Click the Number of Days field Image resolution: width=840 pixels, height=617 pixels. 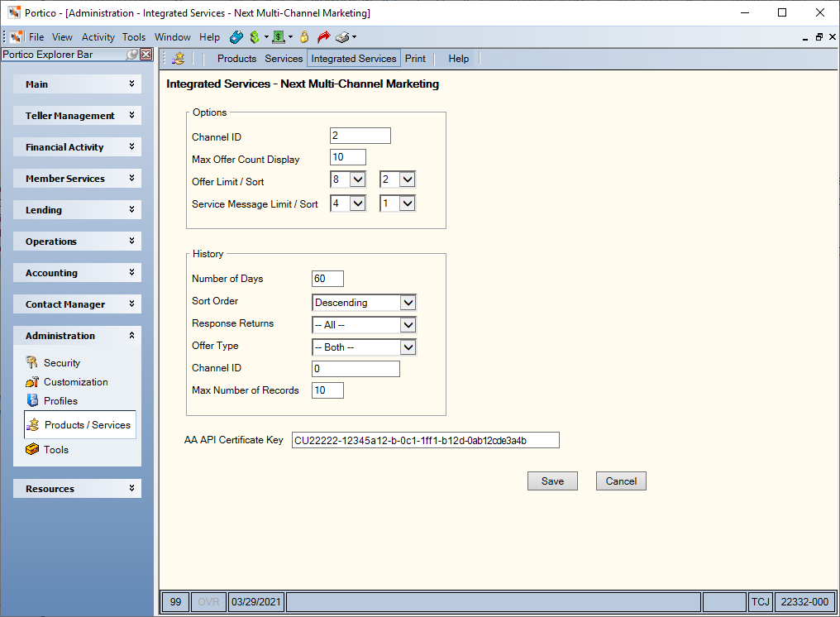328,279
